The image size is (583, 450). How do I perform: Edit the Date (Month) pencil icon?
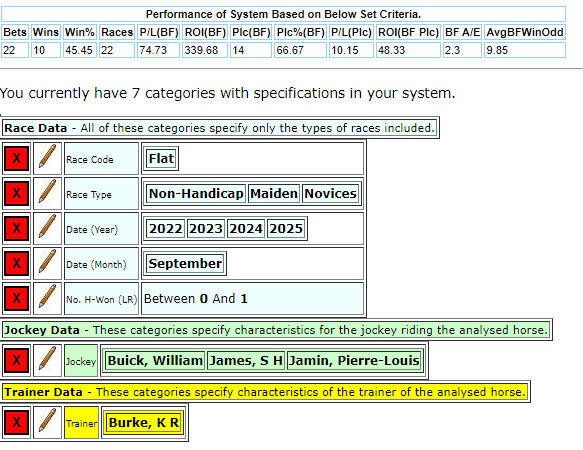pos(48,263)
